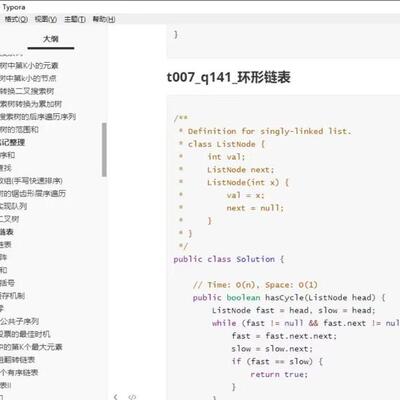The image size is (400, 400).
Task: Jump to outline item ending 树中第K小的元素
Action: click(29, 66)
